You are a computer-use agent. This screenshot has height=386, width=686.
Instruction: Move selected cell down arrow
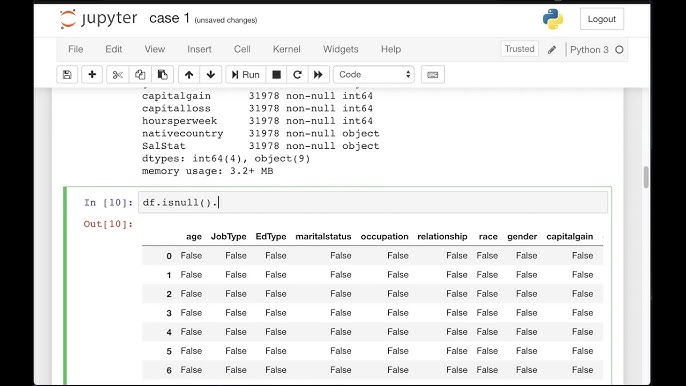click(x=211, y=74)
